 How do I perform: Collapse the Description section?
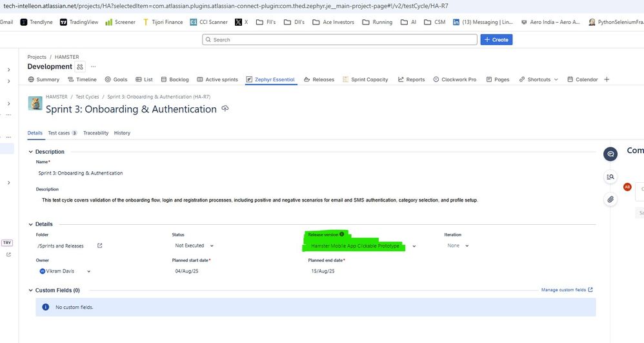pos(30,152)
